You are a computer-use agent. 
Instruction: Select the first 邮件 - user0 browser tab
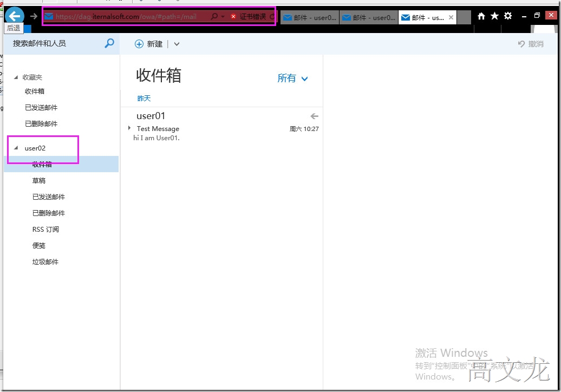309,17
